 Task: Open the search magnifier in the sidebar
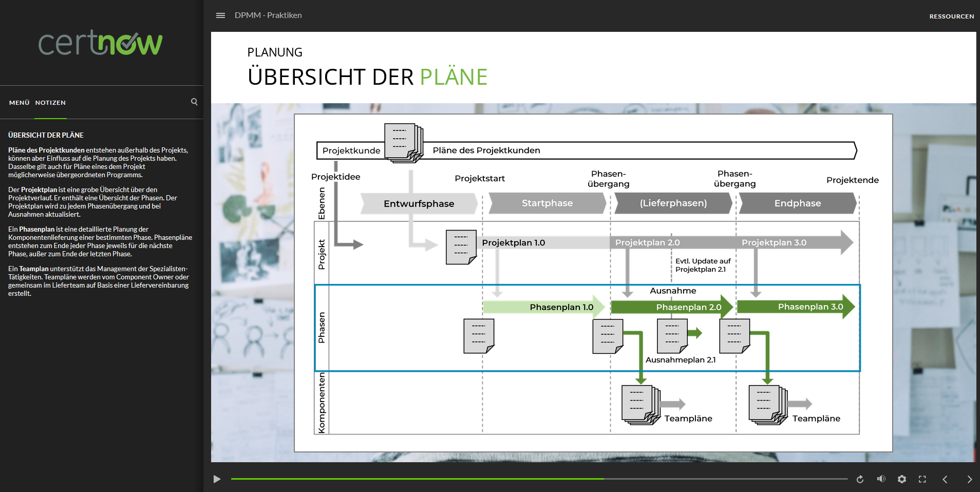click(194, 102)
